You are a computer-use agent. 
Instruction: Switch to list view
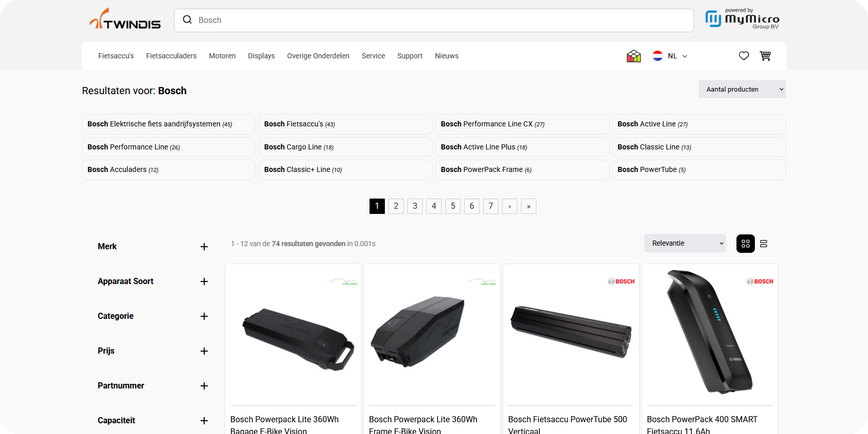coord(764,244)
